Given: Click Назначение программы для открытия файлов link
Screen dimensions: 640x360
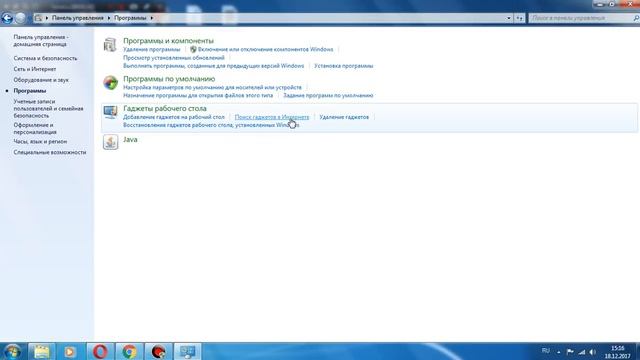Looking at the screenshot, I should (198, 96).
